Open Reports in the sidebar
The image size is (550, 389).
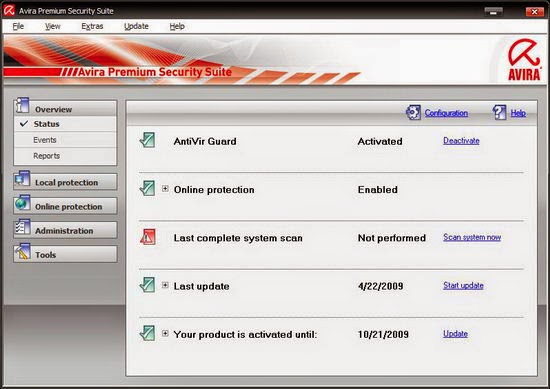point(65,156)
